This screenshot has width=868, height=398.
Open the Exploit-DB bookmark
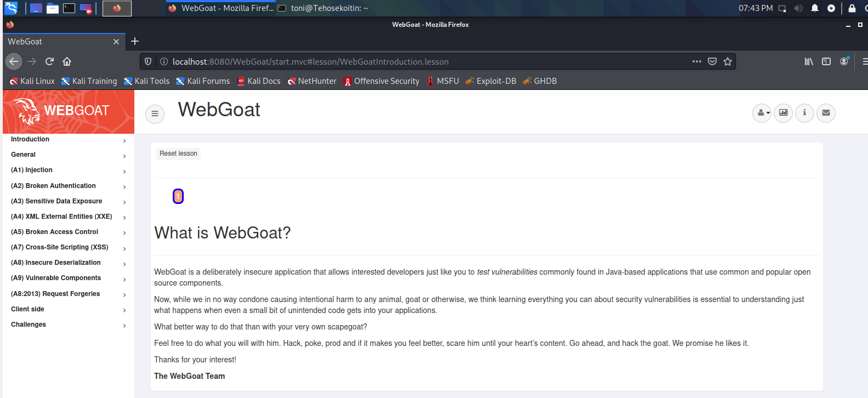point(491,81)
